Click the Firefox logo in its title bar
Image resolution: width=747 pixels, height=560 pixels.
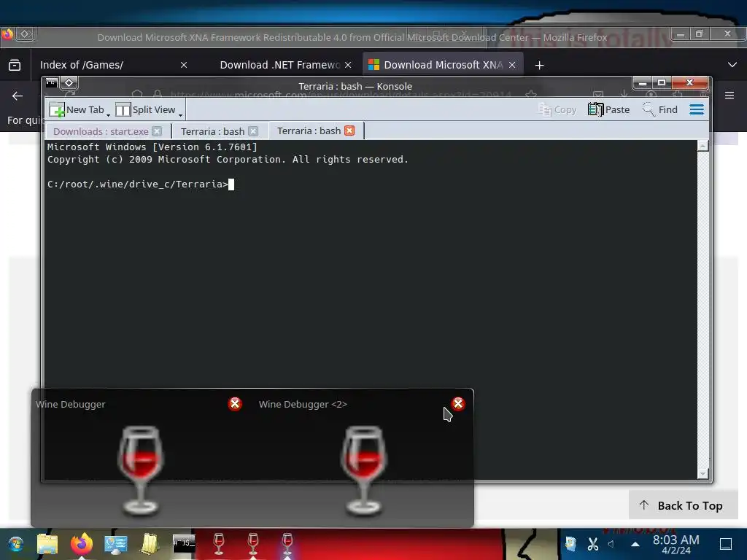coord(7,34)
